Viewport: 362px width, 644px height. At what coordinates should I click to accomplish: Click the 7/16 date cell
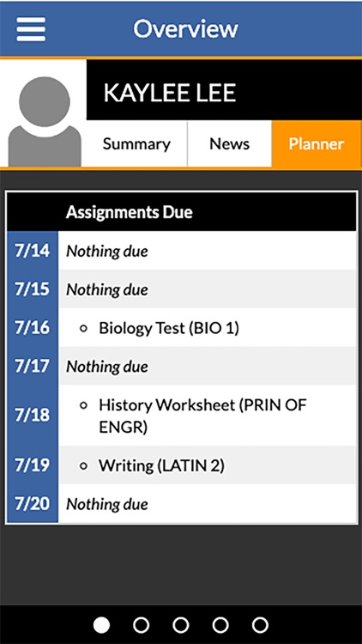(x=33, y=327)
